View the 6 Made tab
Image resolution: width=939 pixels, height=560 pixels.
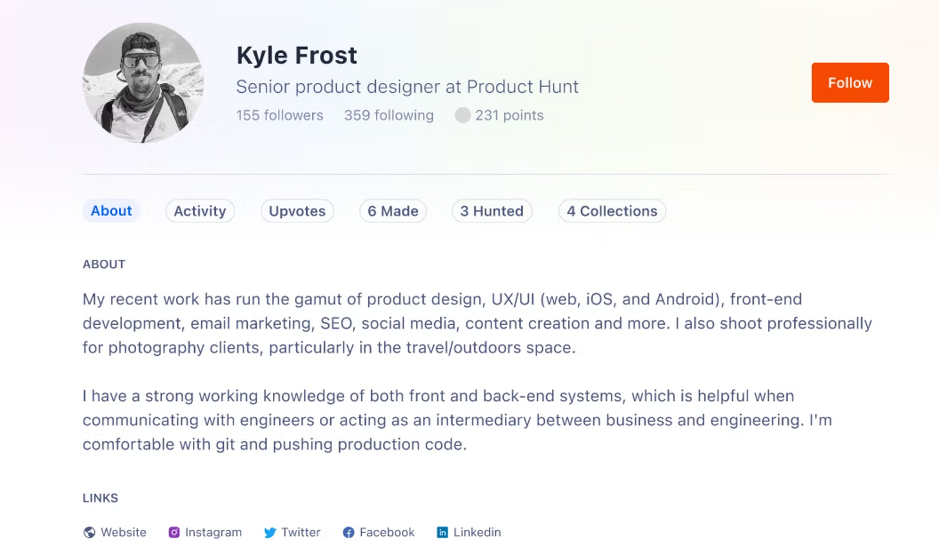[392, 211]
